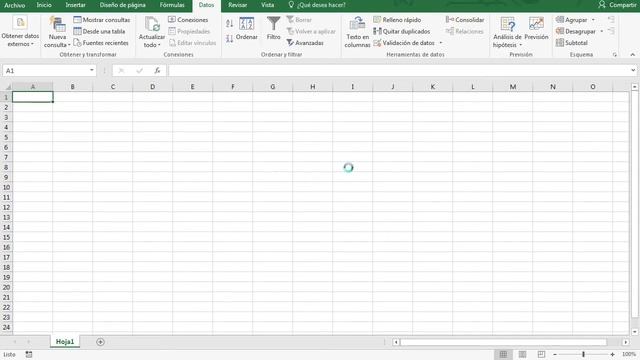The width and height of the screenshot is (640, 360).
Task: Open Análisis de hipótesis
Action: [x=507, y=32]
